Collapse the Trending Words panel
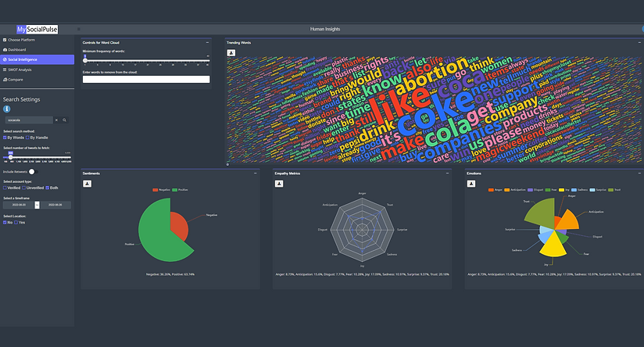The image size is (644, 347). [639, 43]
